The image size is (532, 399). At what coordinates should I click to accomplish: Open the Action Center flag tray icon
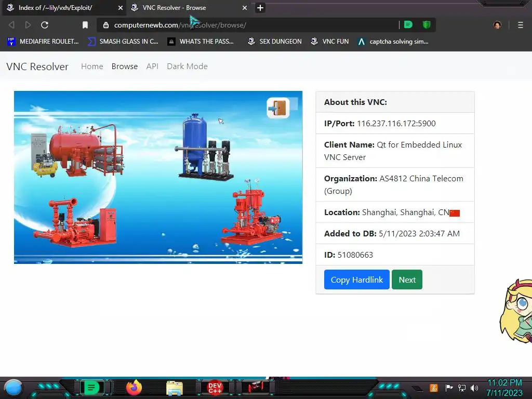[x=449, y=388]
